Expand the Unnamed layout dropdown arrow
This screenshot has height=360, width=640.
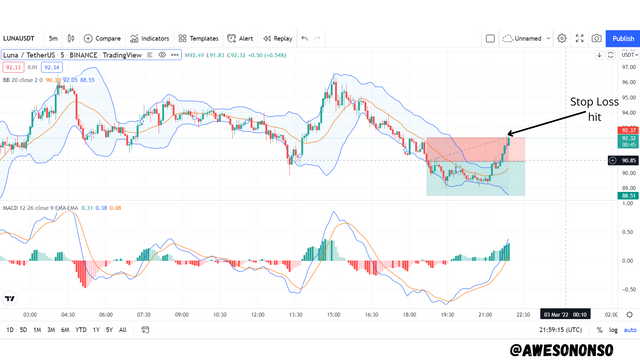(548, 38)
